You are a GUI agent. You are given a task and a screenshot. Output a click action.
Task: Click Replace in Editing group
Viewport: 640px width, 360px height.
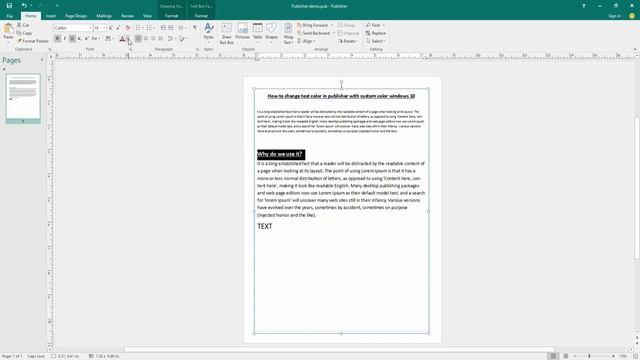point(376,33)
